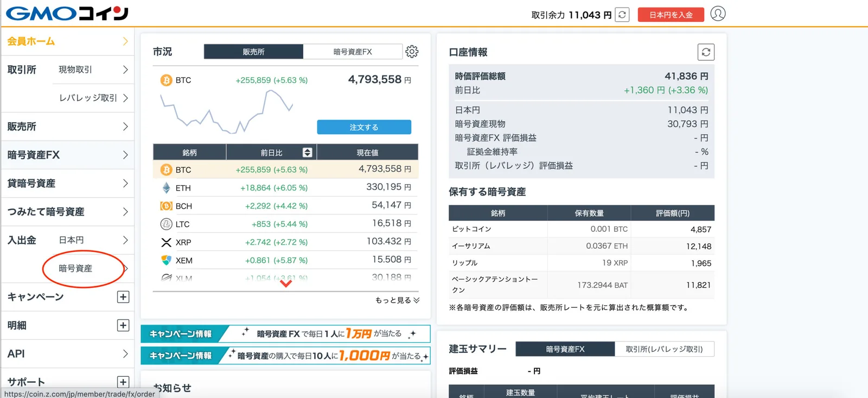
Task: Switch the market panel to the 暗号資産FX tab
Action: (x=353, y=52)
